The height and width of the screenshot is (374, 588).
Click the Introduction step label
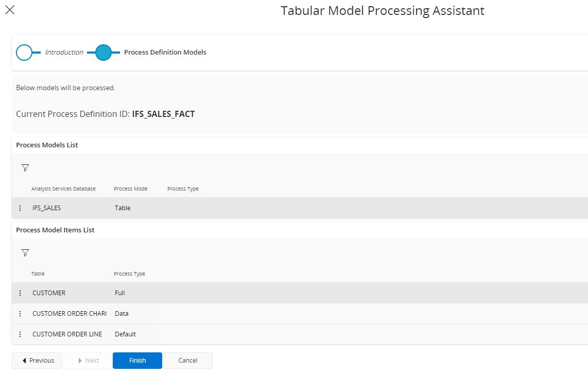pos(64,52)
